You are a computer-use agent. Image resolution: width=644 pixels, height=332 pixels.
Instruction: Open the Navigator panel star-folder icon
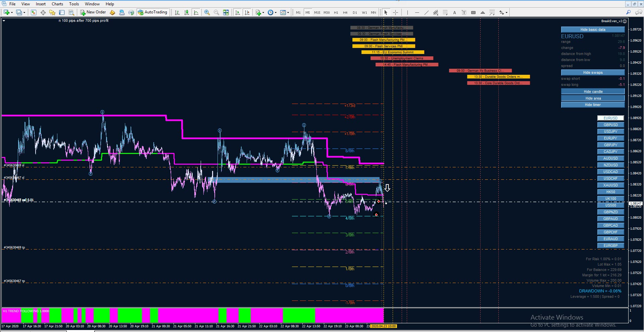click(52, 12)
